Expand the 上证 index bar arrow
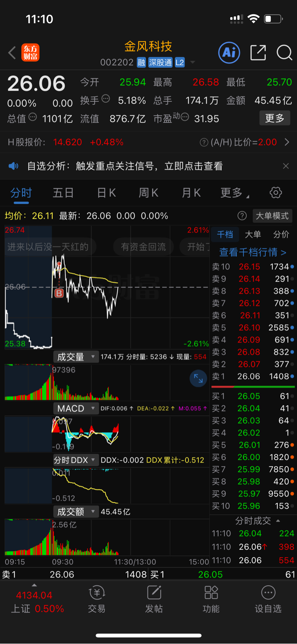The height and width of the screenshot is (644, 297). (x=34, y=585)
